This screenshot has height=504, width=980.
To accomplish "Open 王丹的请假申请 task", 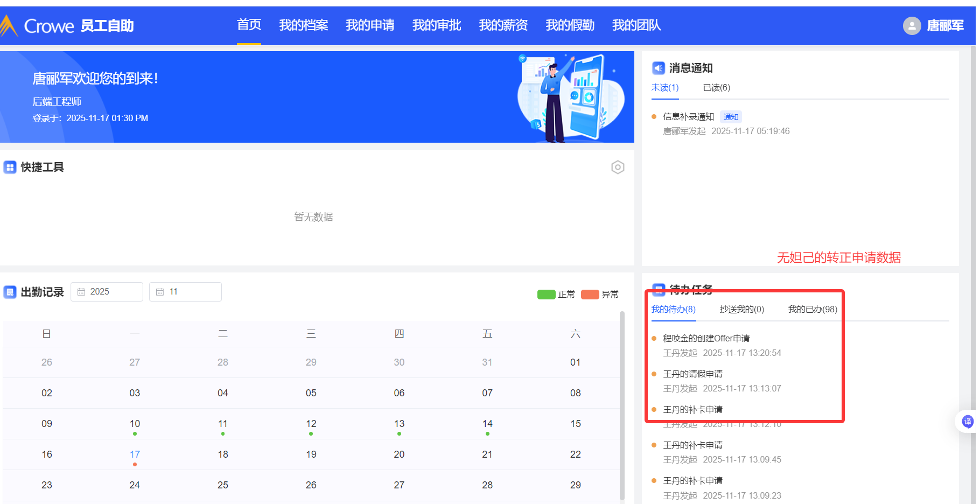I will (x=692, y=374).
